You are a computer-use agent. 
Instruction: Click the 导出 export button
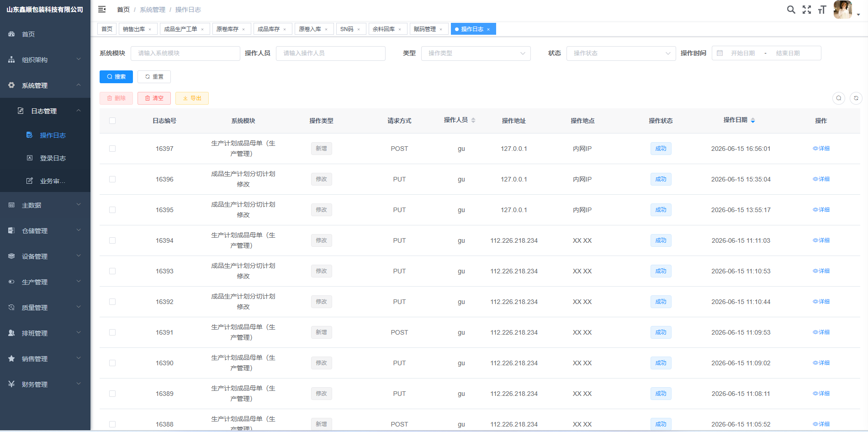tap(192, 98)
